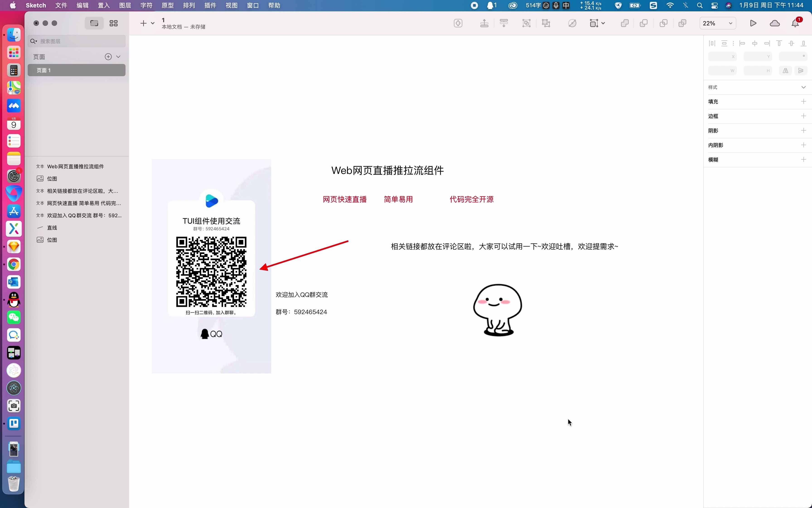Click distribute horizontally icon in inspector
Viewport: 812px width, 508px height.
point(712,43)
